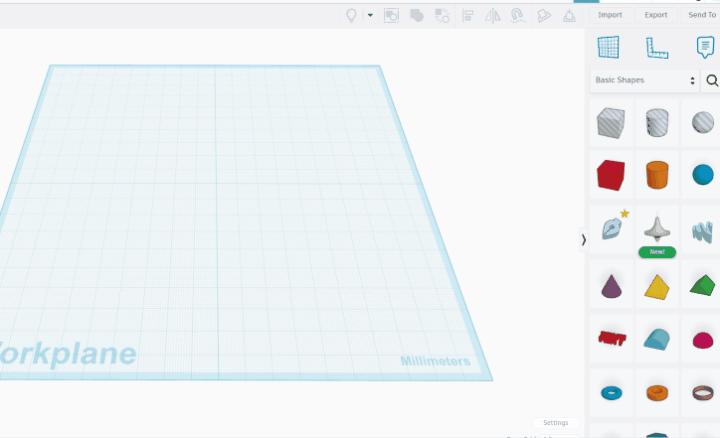Select the purple Cone shape
This screenshot has height=438, width=720.
[x=611, y=286]
